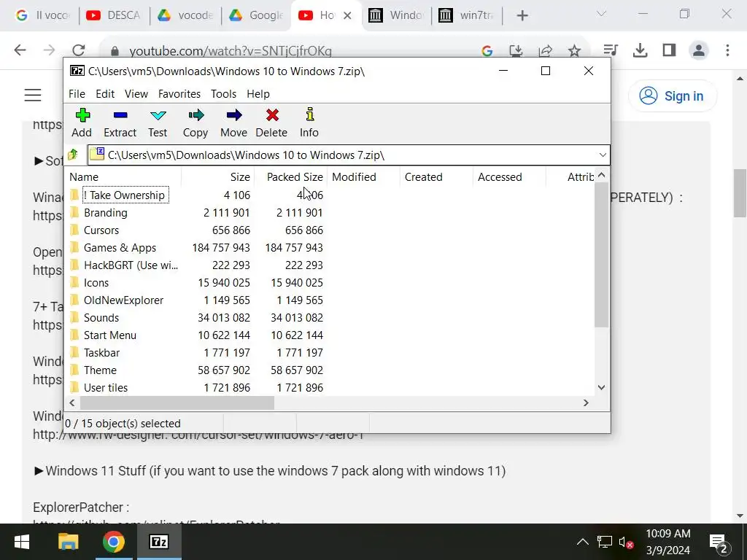
Task: Switch to the DESCA YouTube tab
Action: (x=114, y=15)
